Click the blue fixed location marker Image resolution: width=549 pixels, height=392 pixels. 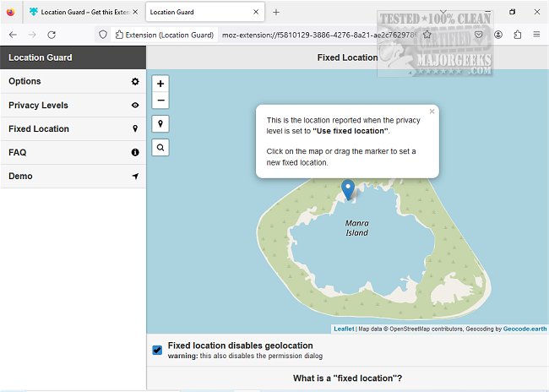pos(347,188)
